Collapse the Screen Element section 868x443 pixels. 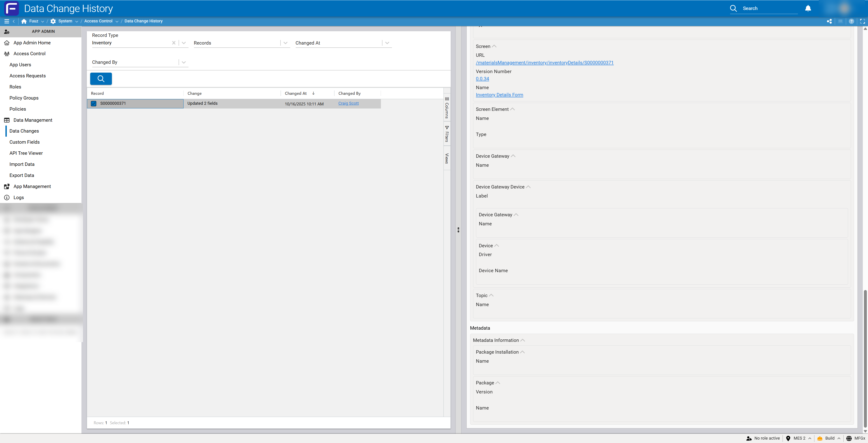point(512,109)
